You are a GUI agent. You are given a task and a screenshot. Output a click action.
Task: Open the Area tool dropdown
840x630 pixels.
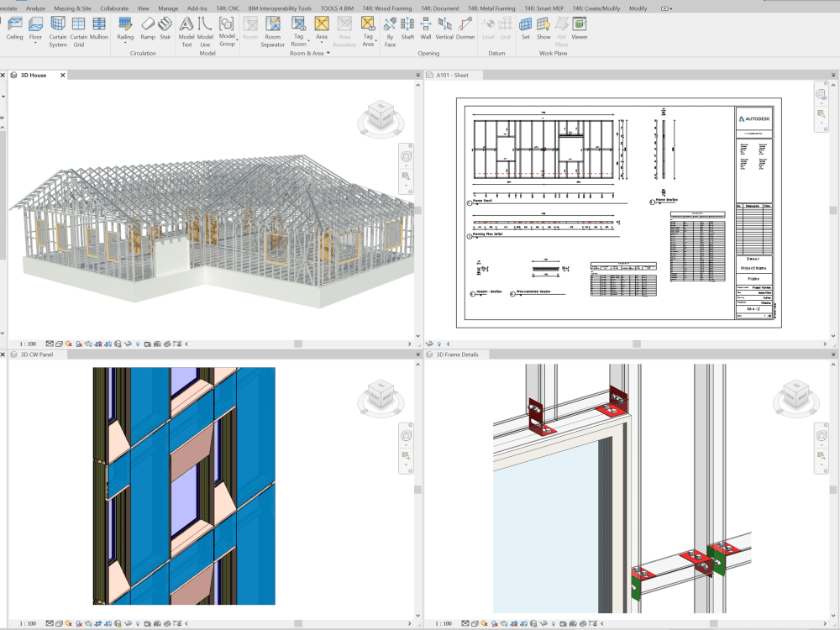click(323, 40)
